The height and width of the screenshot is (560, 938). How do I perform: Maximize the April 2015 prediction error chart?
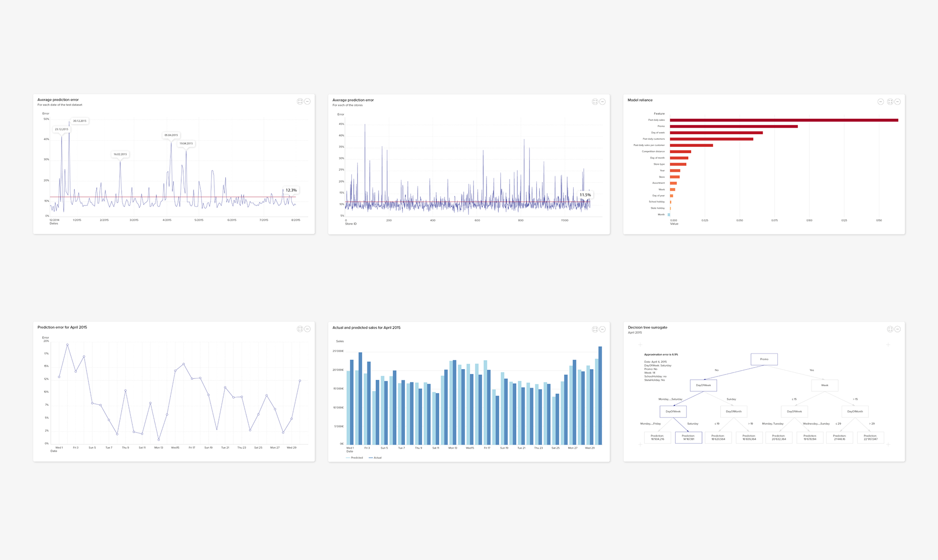pyautogui.click(x=300, y=329)
